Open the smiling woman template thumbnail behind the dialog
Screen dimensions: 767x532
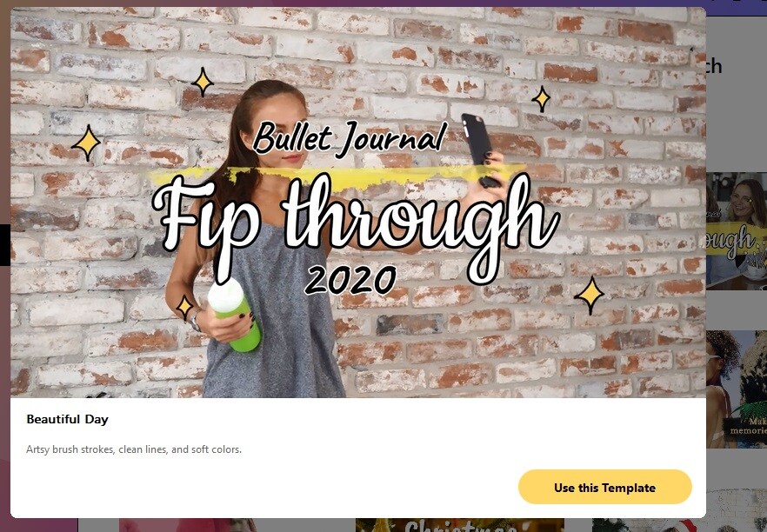[x=737, y=230]
